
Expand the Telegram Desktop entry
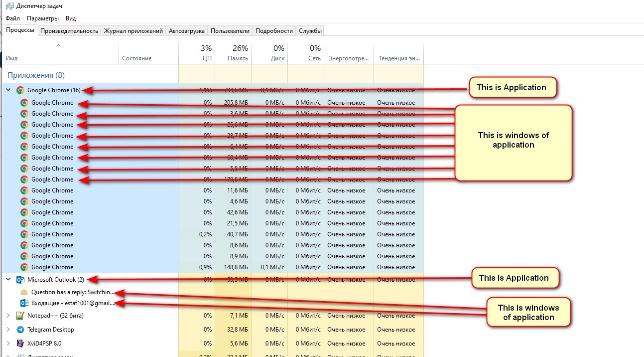point(8,330)
